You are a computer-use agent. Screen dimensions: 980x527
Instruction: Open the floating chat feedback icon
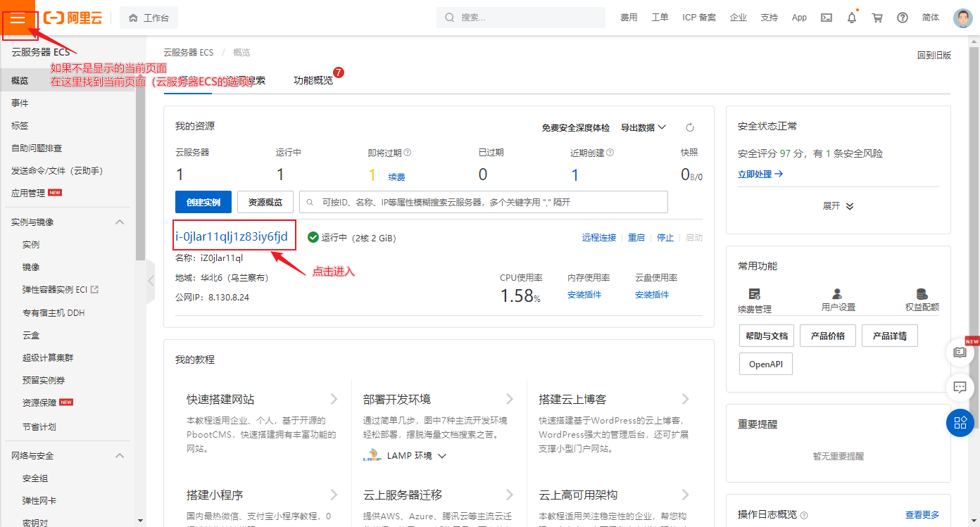click(x=960, y=387)
